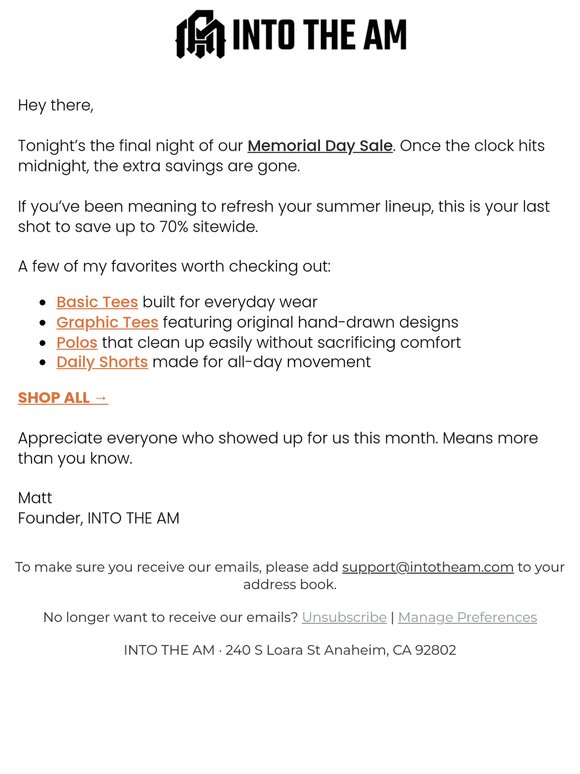
Task: Click the '70% sitewide' text
Action: 208,227
